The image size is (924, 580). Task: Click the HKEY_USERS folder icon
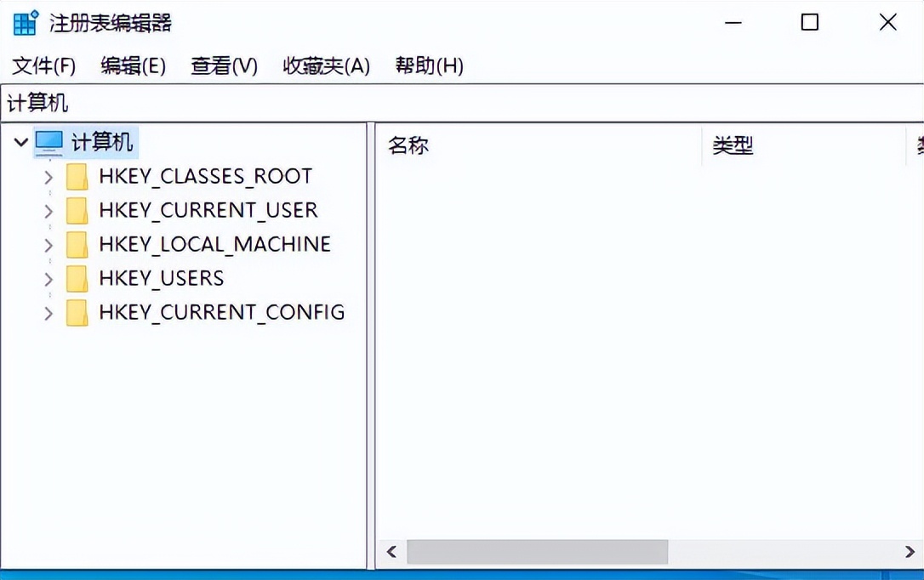point(78,278)
